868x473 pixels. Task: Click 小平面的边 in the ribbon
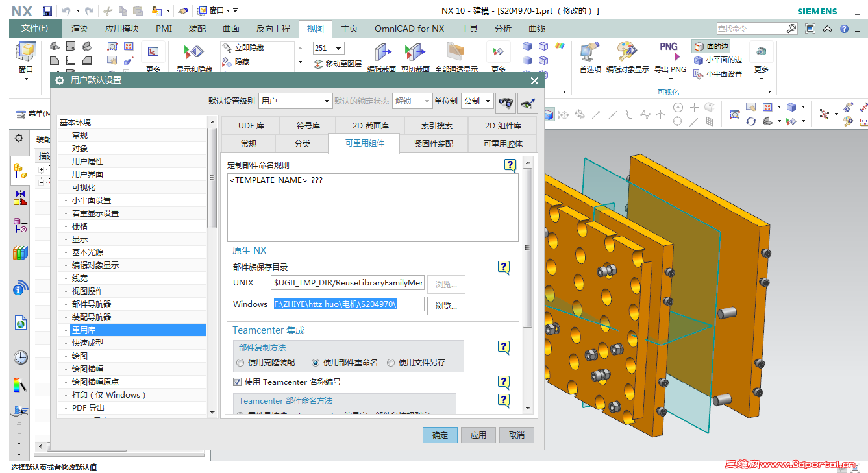coord(718,60)
